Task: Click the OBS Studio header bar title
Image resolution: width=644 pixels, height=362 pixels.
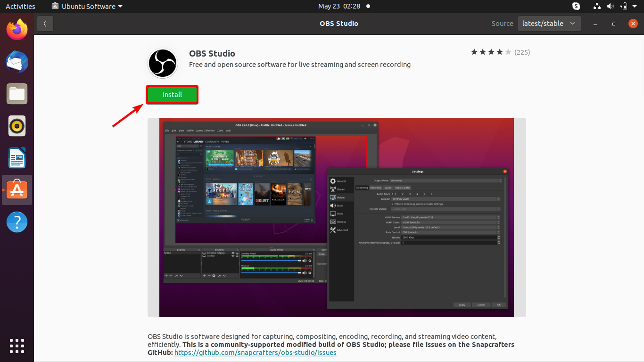Action: click(x=339, y=24)
